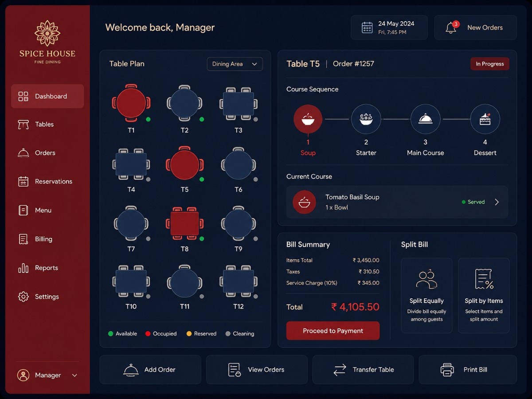Click the Order #1257 text
Image resolution: width=532 pixels, height=399 pixels.
[353, 64]
